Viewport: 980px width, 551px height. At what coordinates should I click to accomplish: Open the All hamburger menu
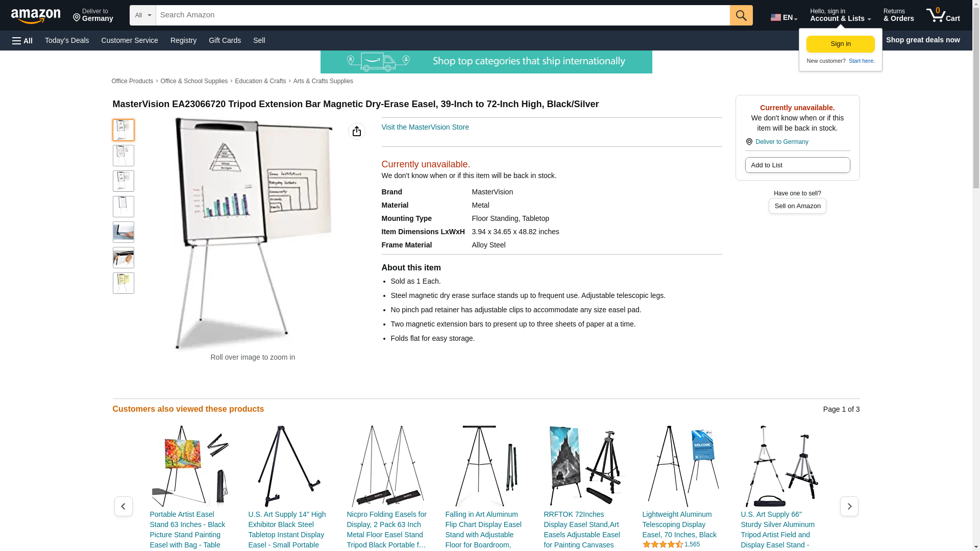pos(22,41)
